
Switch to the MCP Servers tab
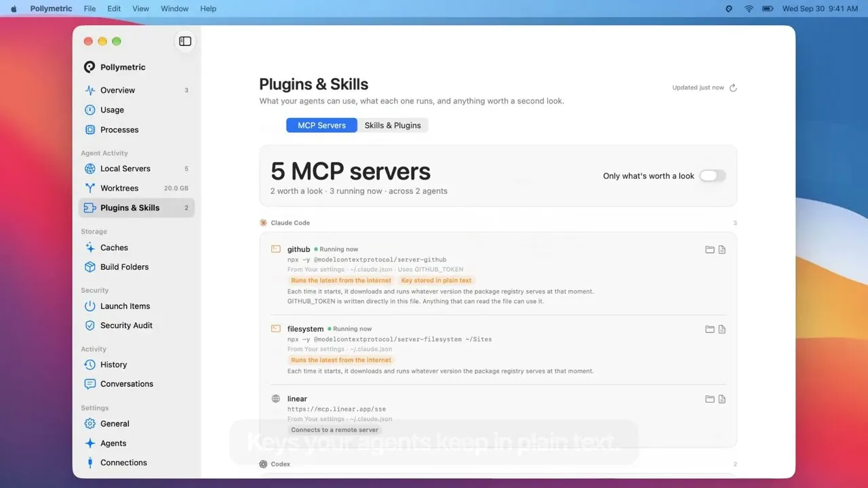[x=321, y=125]
